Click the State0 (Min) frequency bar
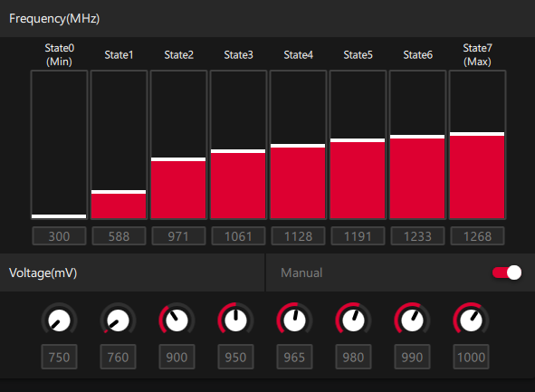This screenshot has width=535, height=392. pyautogui.click(x=59, y=145)
